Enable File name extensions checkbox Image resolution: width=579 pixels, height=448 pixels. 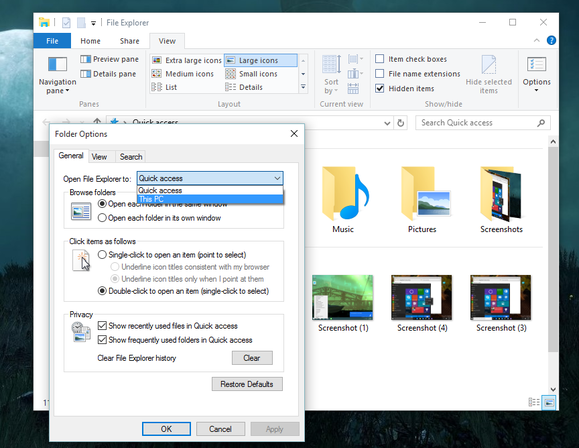tap(380, 73)
